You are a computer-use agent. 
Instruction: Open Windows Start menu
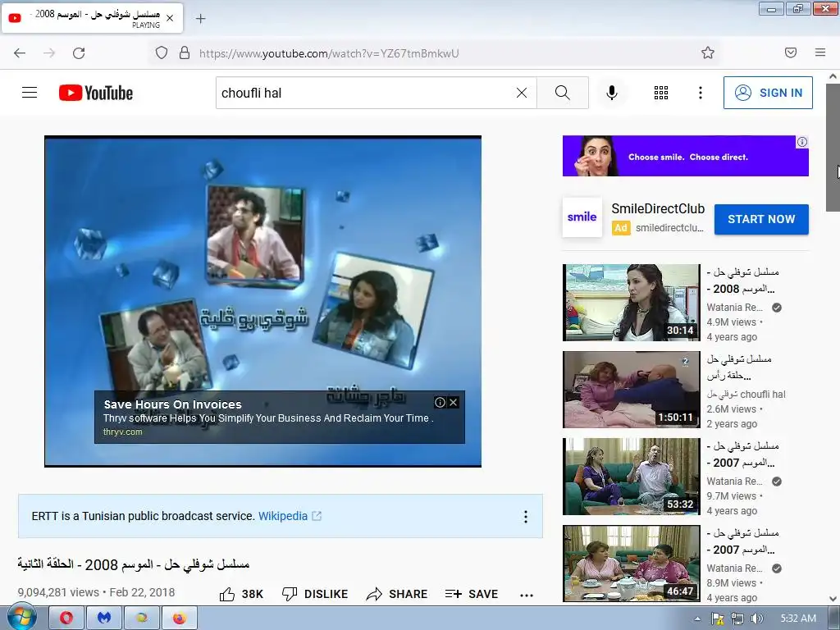(x=21, y=618)
